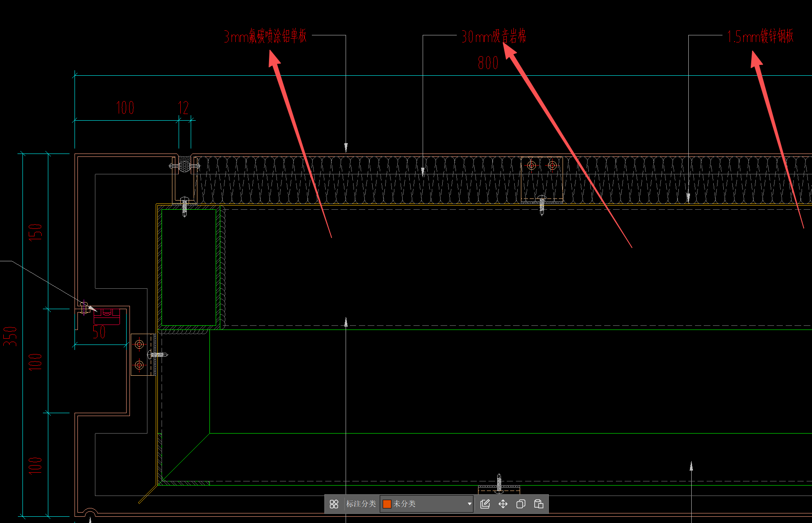Click the 350 vertical dimension text
The width and height of the screenshot is (812, 523).
(10, 336)
